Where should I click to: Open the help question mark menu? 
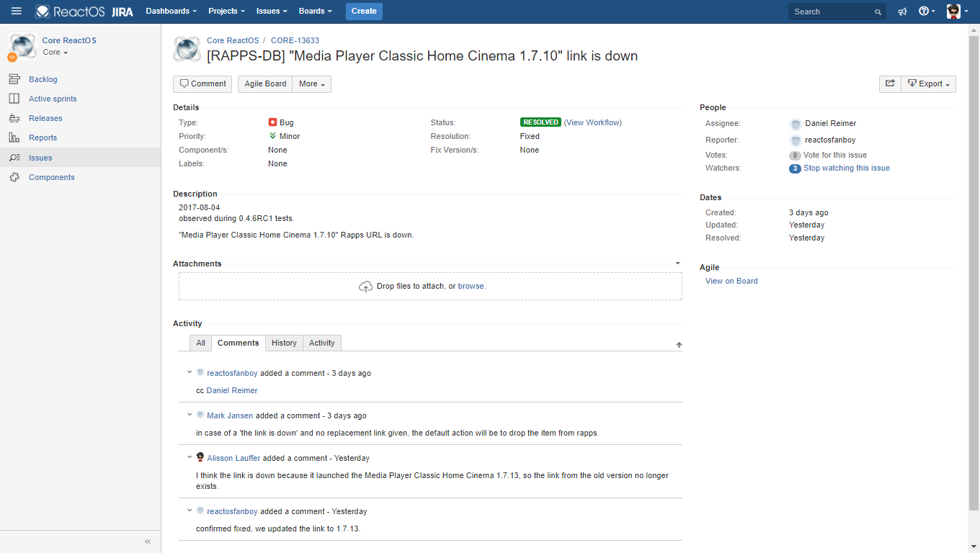[927, 12]
